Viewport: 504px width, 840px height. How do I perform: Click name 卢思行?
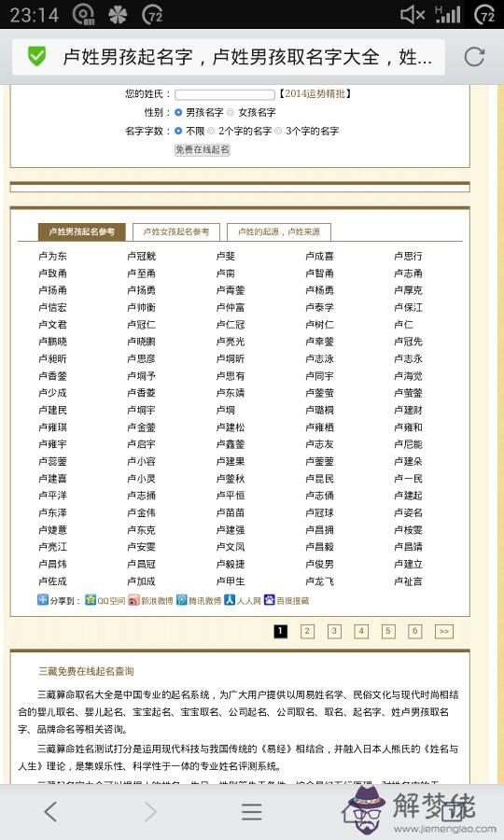pos(408,256)
